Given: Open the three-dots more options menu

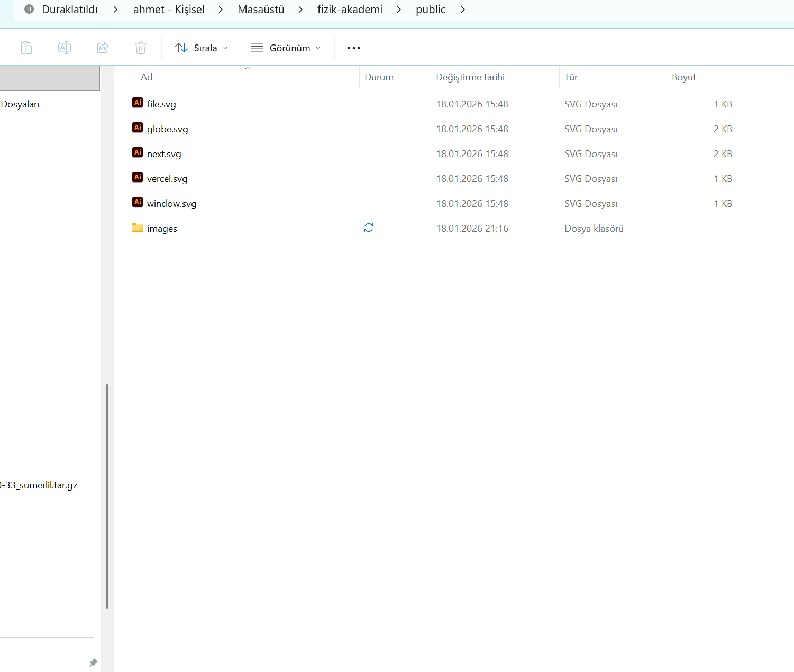Looking at the screenshot, I should click(353, 48).
